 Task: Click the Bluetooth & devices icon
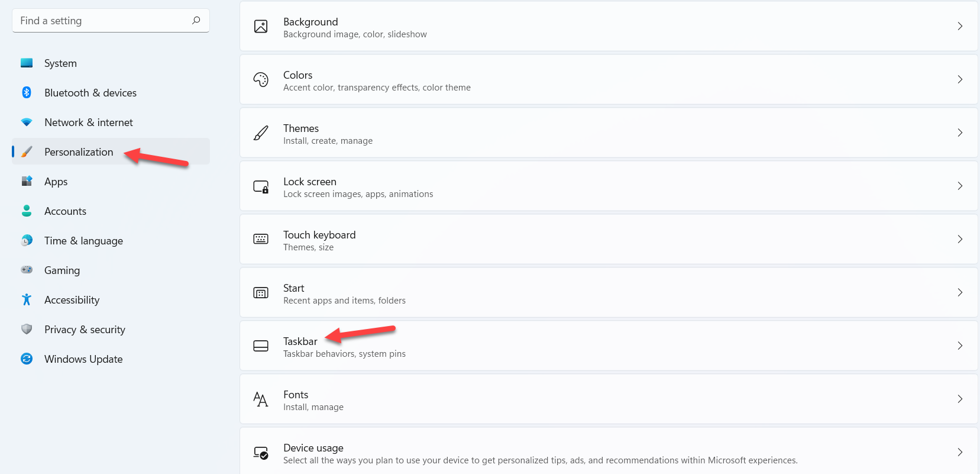pos(27,92)
